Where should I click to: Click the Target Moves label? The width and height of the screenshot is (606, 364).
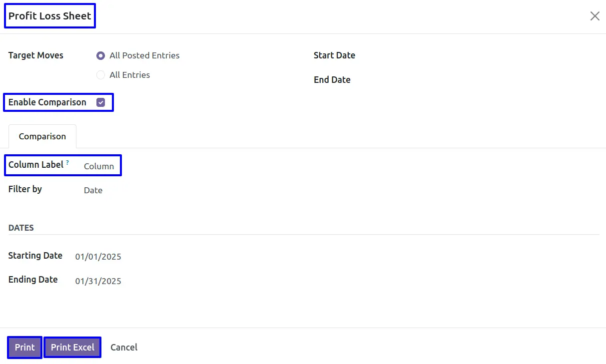(36, 55)
